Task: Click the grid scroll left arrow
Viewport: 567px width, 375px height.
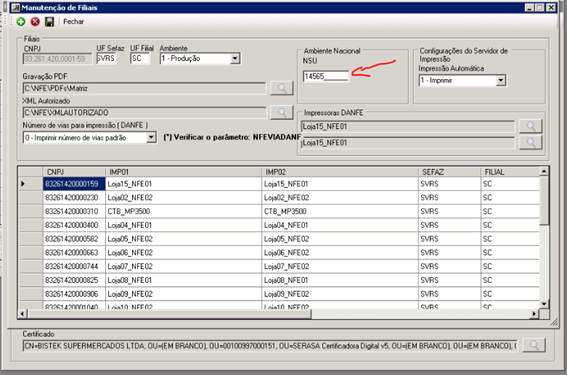Action: coord(22,314)
